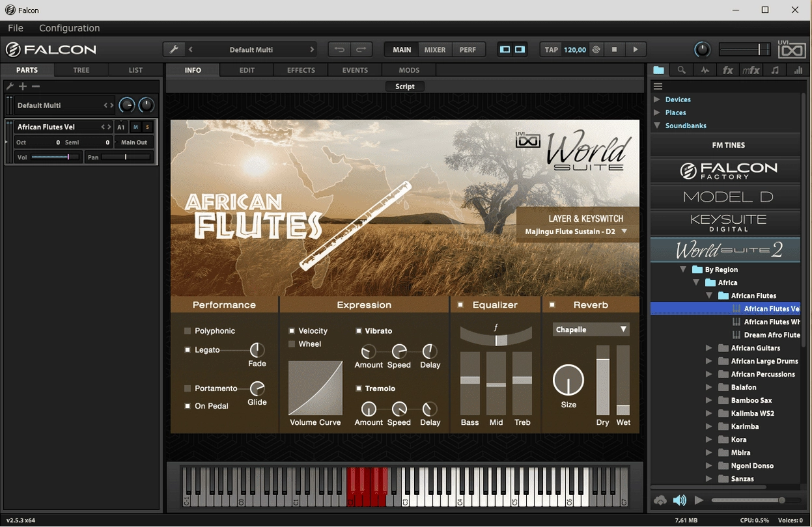Image resolution: width=812 pixels, height=527 pixels.
Task: Click the undo arrow button
Action: [339, 49]
